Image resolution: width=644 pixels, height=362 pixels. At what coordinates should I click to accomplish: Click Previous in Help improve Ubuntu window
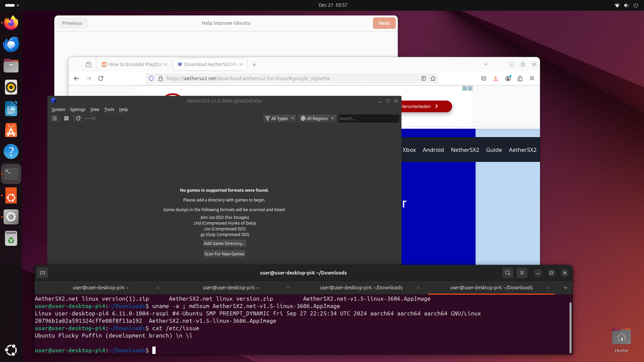click(72, 23)
